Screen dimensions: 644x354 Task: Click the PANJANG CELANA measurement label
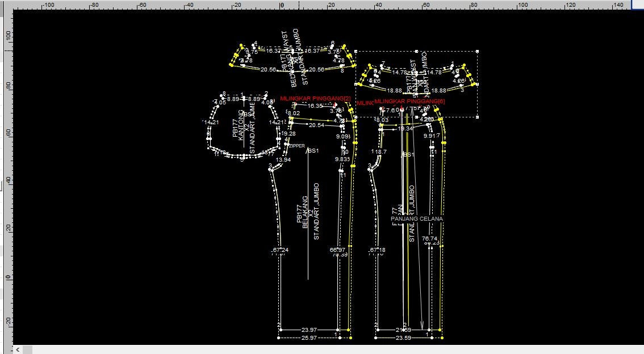(x=417, y=218)
